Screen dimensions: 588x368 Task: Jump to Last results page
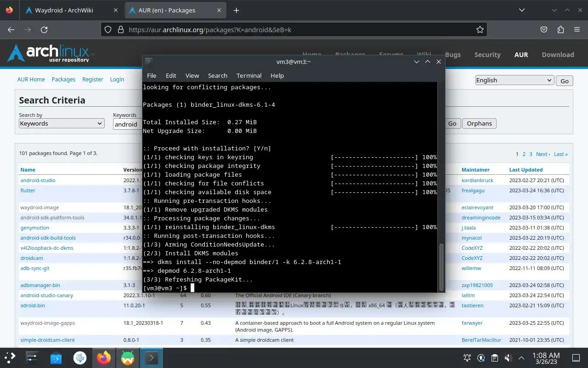click(561, 154)
